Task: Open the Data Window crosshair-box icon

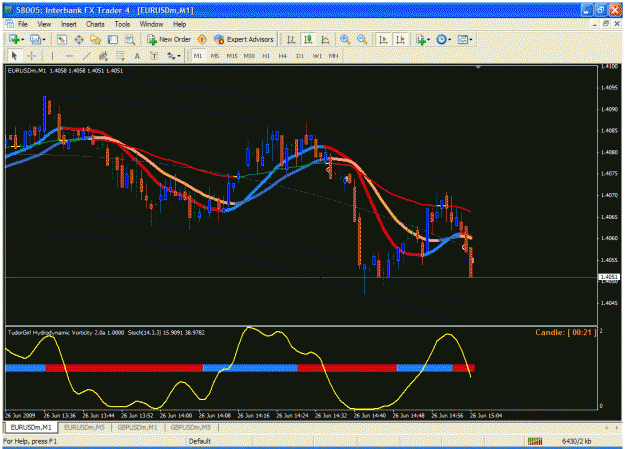Action: point(79,39)
